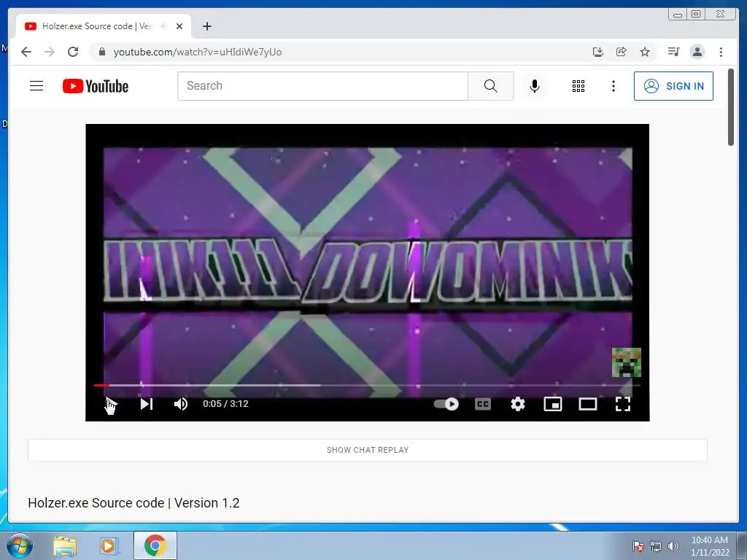The image size is (747, 560).
Task: Mute the video volume
Action: coord(181,404)
